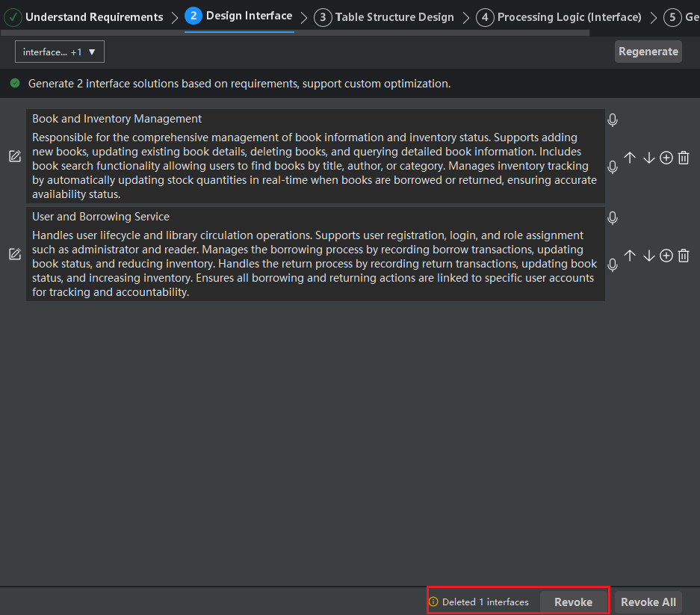Click into User and Borrowing Service description text

click(x=315, y=264)
